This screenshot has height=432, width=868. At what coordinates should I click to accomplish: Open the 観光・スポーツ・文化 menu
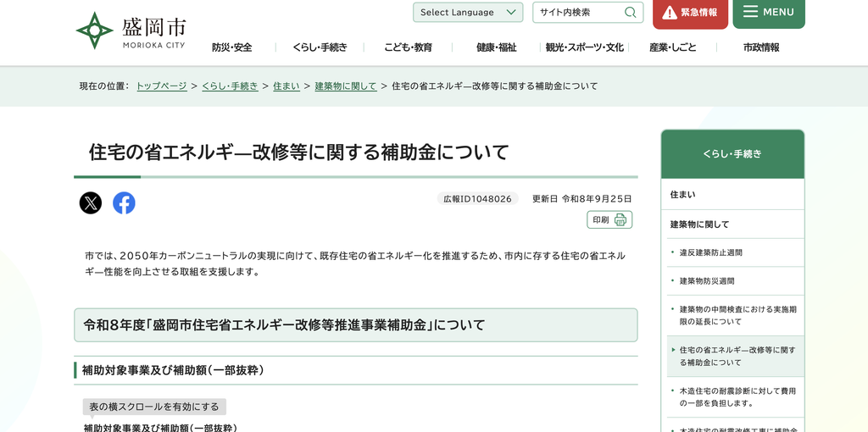[585, 47]
